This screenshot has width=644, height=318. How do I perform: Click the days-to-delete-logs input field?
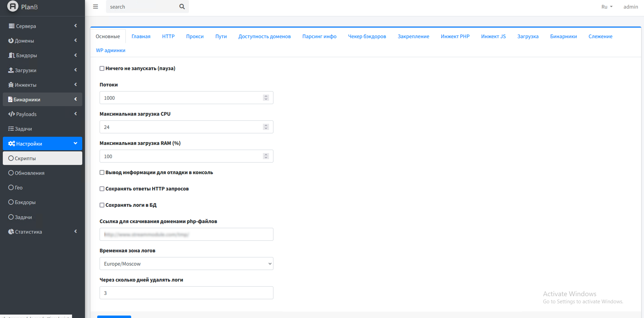[186, 293]
